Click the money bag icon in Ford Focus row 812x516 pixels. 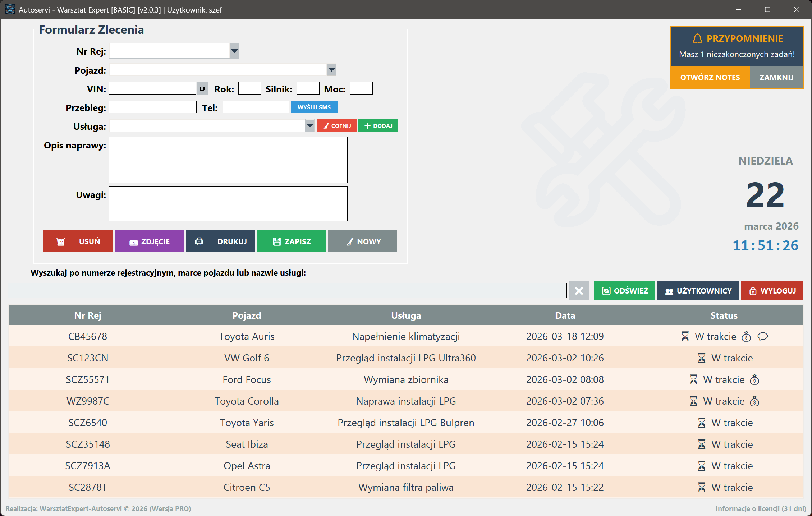[754, 379]
